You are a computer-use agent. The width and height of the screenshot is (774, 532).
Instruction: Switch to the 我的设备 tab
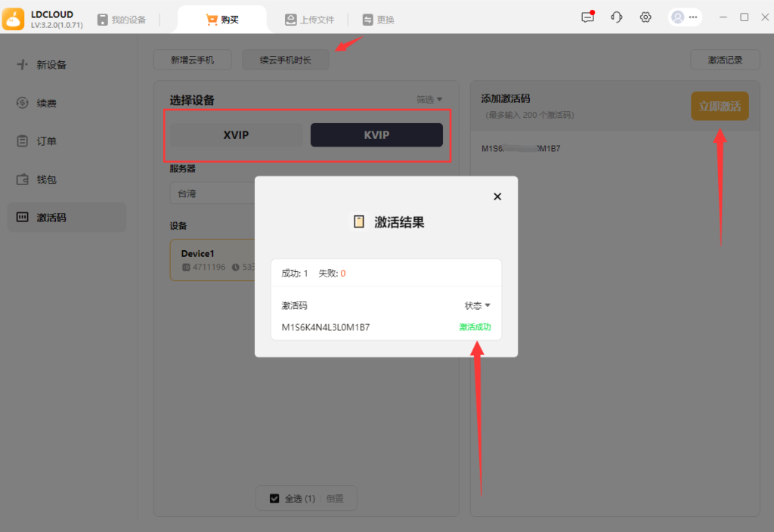(x=121, y=20)
